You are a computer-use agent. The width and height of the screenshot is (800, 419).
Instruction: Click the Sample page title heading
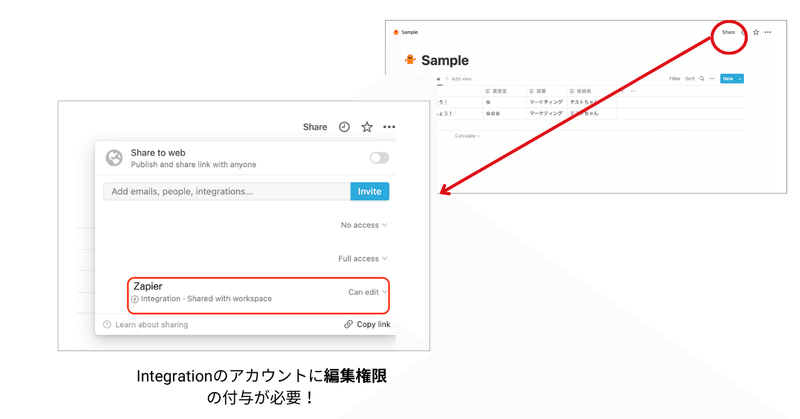coord(445,60)
